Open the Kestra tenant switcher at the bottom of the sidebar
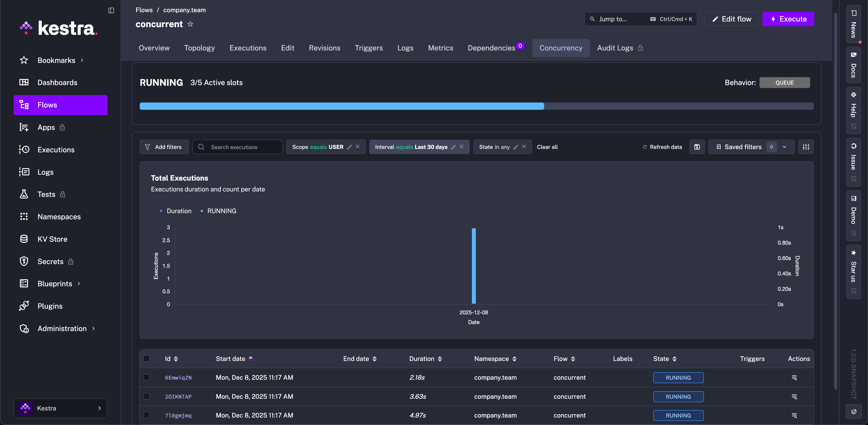This screenshot has width=868, height=425. [60, 408]
